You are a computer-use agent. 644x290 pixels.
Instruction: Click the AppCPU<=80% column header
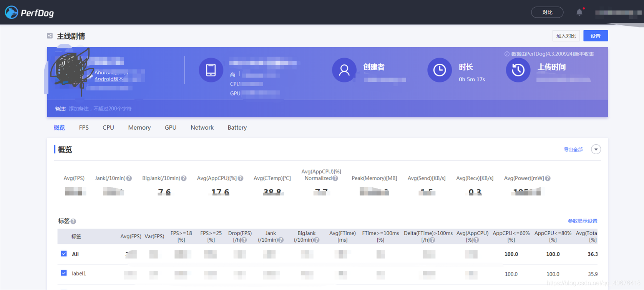553,236
